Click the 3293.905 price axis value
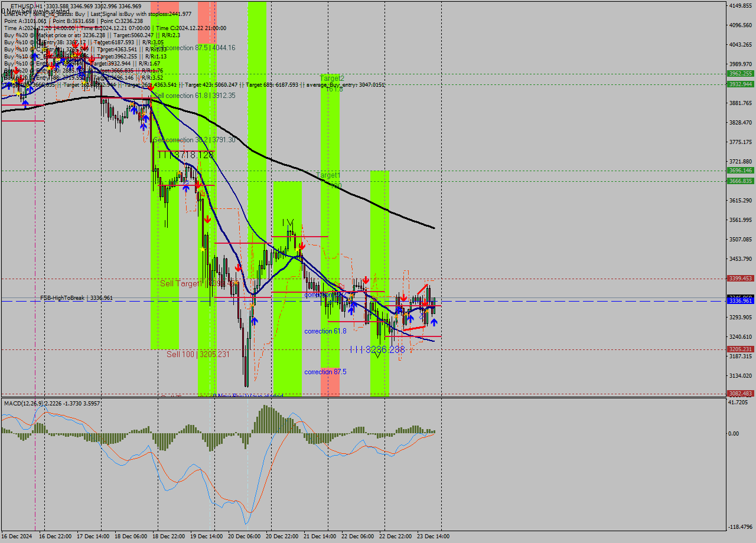This screenshot has width=756, height=543. click(x=742, y=317)
